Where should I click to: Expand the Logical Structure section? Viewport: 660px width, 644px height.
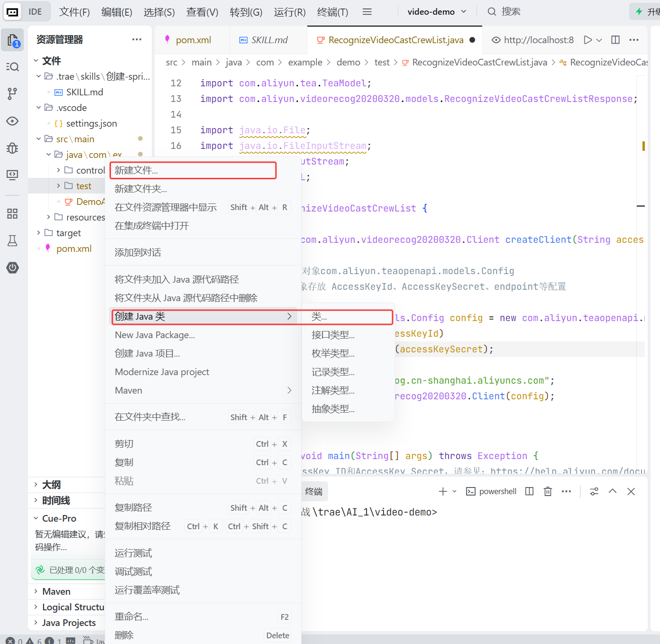click(x=36, y=607)
